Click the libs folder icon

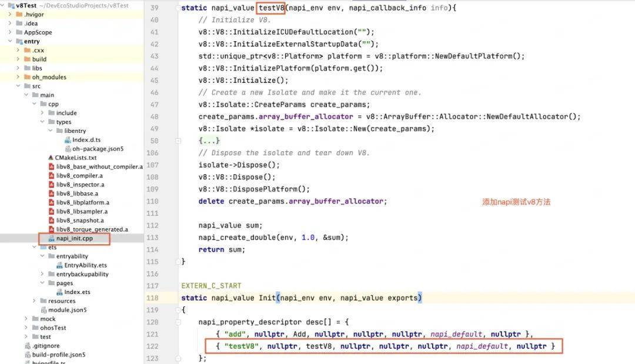pyautogui.click(x=28, y=68)
